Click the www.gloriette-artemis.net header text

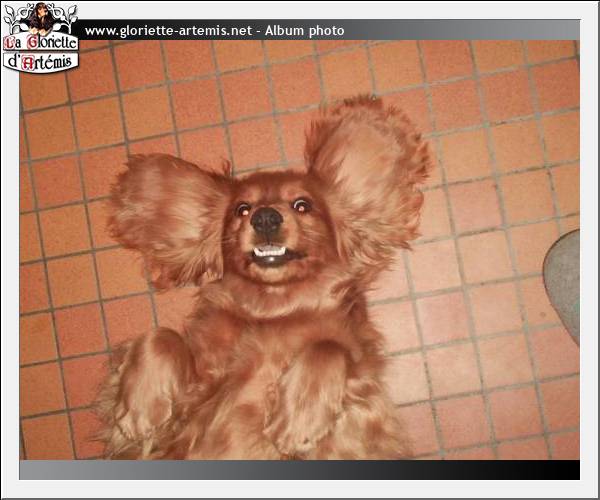[168, 31]
